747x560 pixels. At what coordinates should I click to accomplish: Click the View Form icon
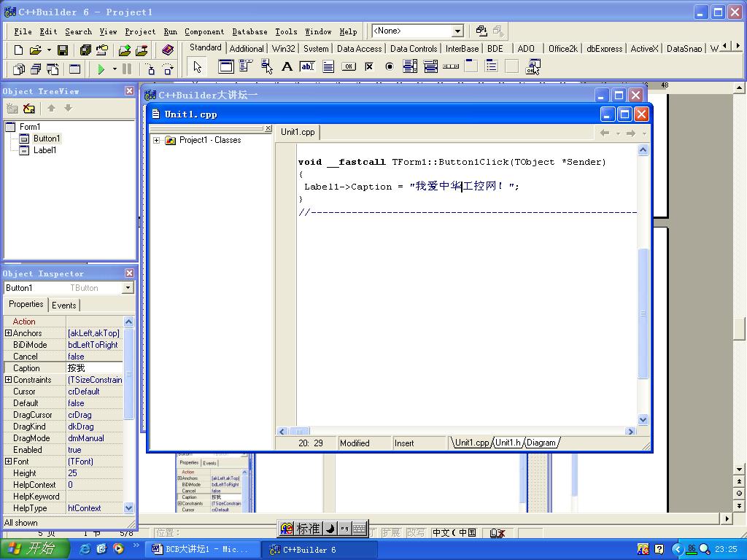point(36,69)
